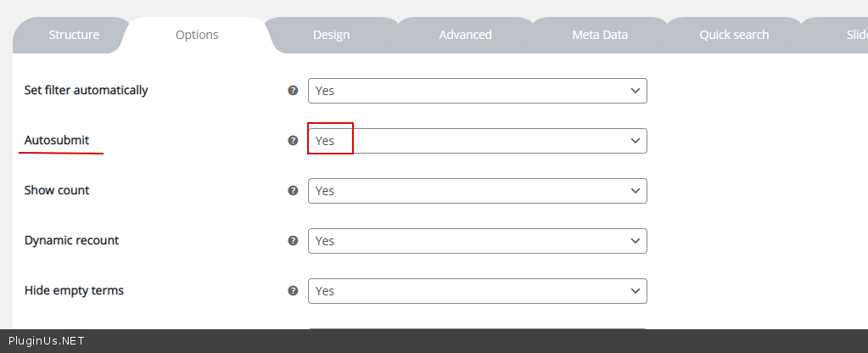This screenshot has width=868, height=353.
Task: Open the Set filter automatically dropdown
Action: point(477,91)
